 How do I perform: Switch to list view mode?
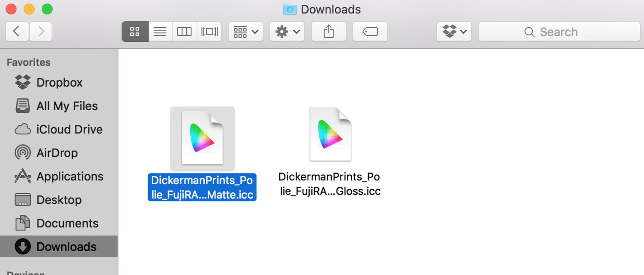pyautogui.click(x=160, y=32)
